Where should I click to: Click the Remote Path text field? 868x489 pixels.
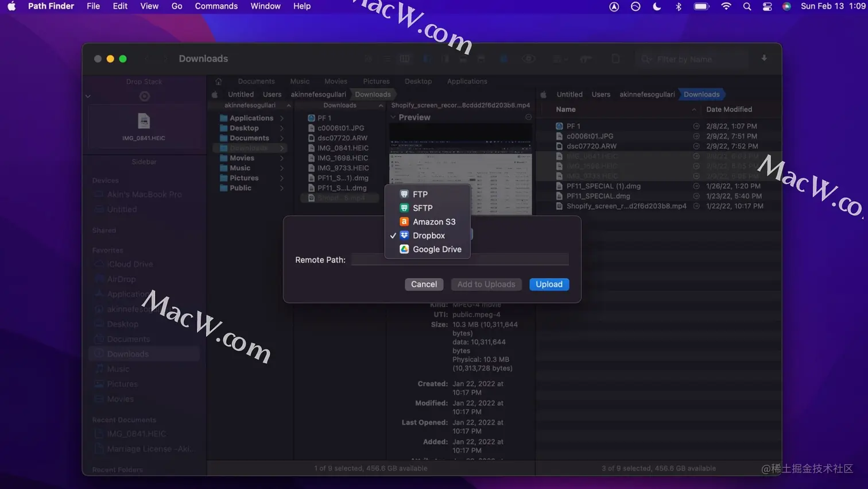[460, 260]
